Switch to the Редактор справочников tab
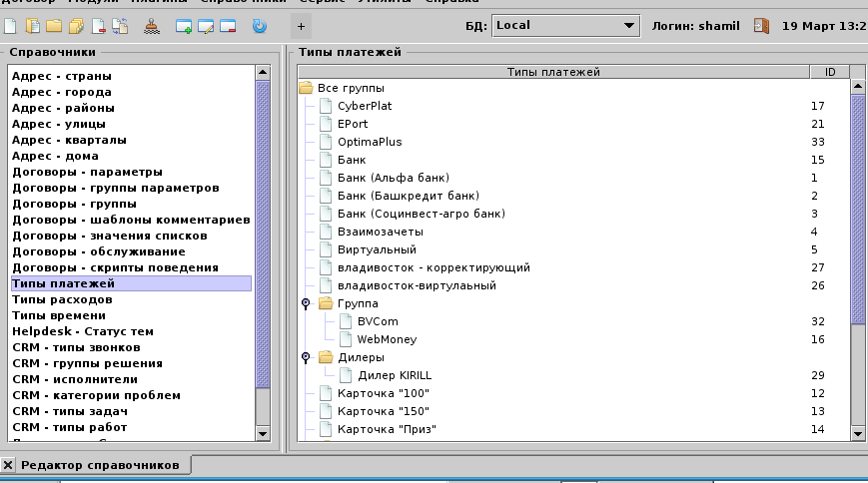Viewport: 868px width, 483px height. 100,465
